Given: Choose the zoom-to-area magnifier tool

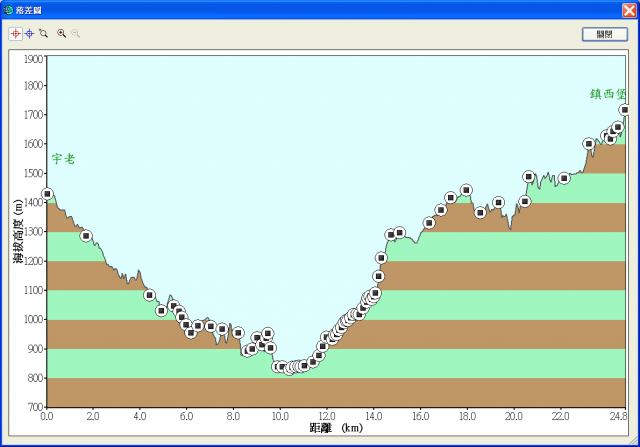Looking at the screenshot, I should (x=43, y=33).
